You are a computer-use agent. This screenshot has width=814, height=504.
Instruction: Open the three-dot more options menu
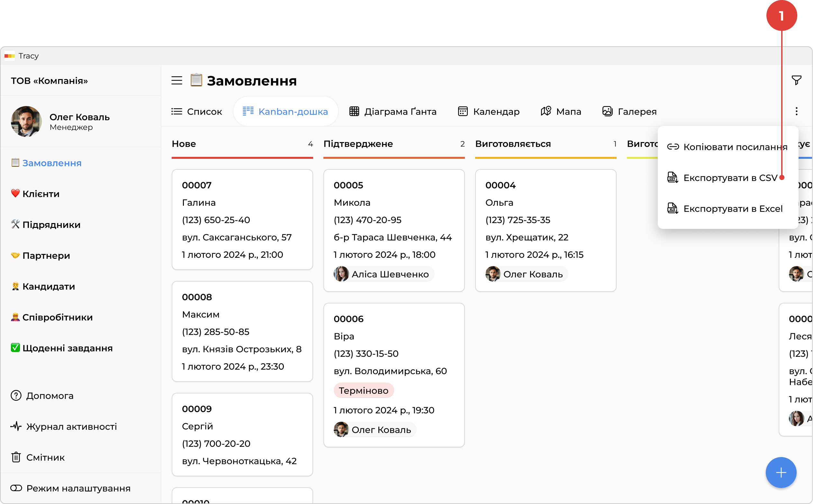point(796,111)
